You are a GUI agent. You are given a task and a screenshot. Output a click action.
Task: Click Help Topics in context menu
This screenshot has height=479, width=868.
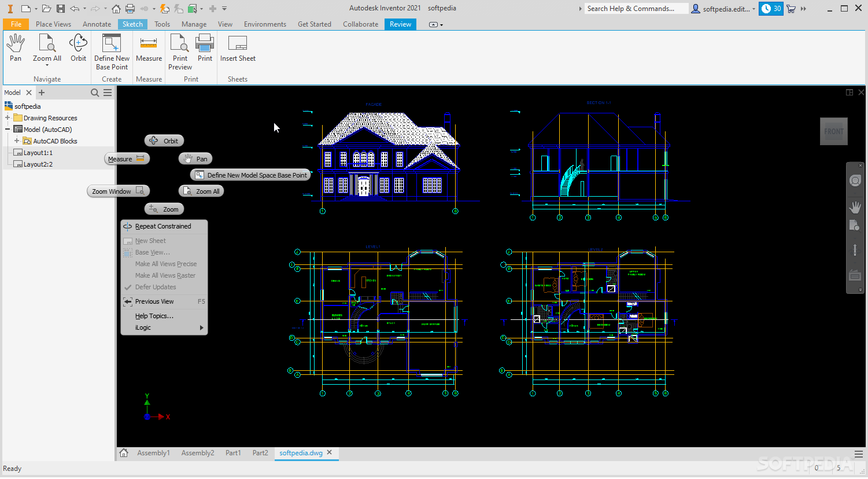[164, 316]
